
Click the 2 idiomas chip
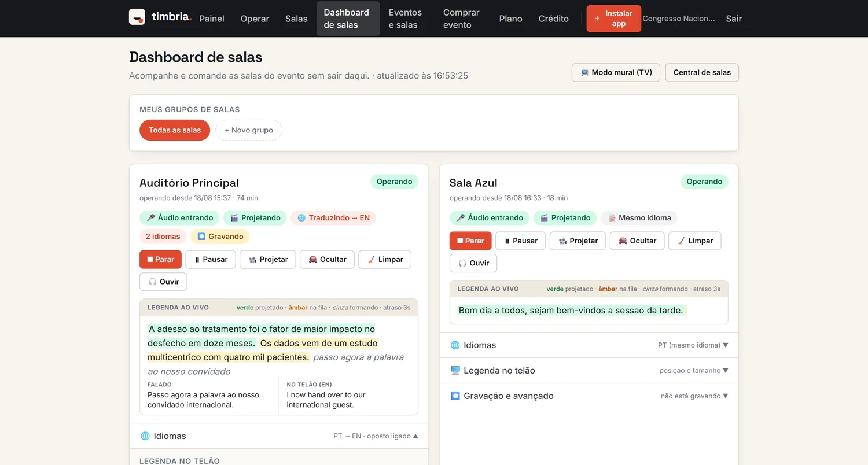pyautogui.click(x=163, y=237)
